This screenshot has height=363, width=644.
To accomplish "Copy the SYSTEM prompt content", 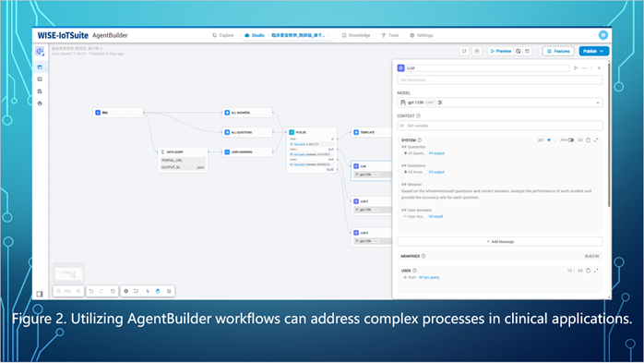I will [588, 140].
